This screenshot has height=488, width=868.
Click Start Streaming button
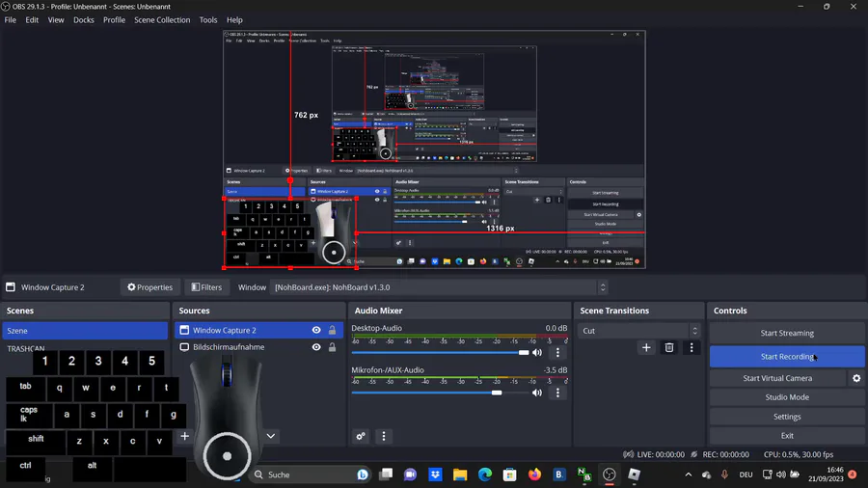[787, 333]
